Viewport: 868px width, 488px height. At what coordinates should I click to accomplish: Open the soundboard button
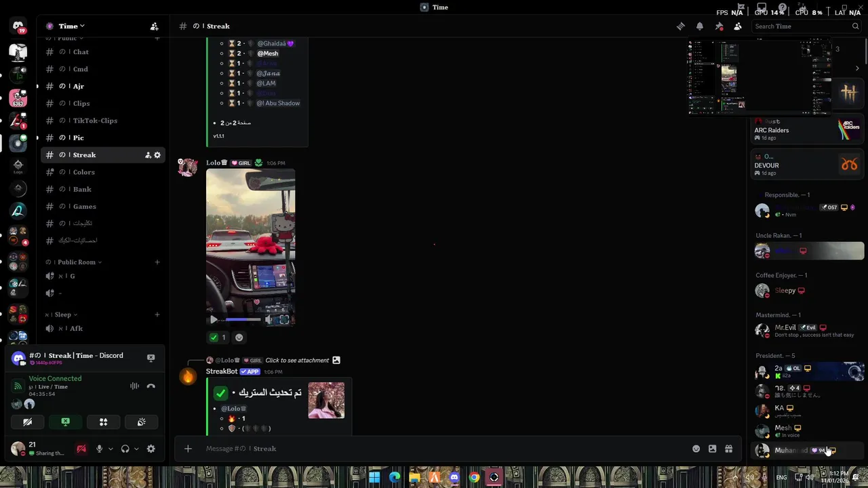(141, 422)
